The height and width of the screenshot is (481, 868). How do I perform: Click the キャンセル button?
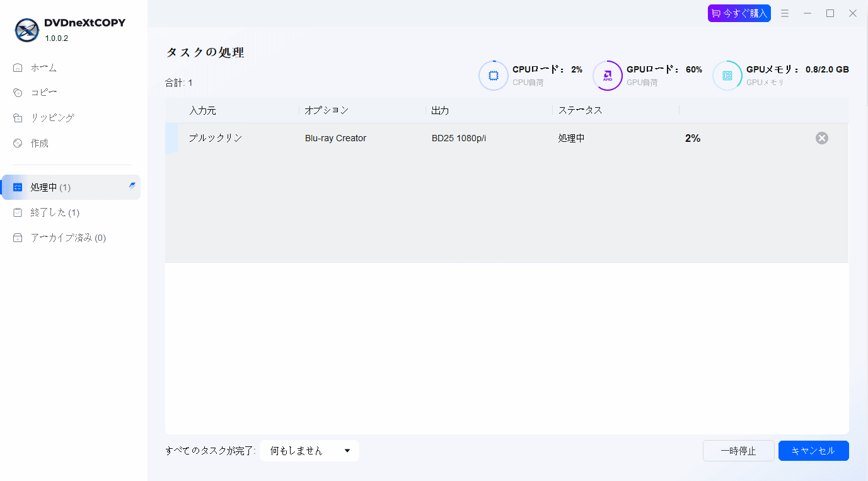814,451
